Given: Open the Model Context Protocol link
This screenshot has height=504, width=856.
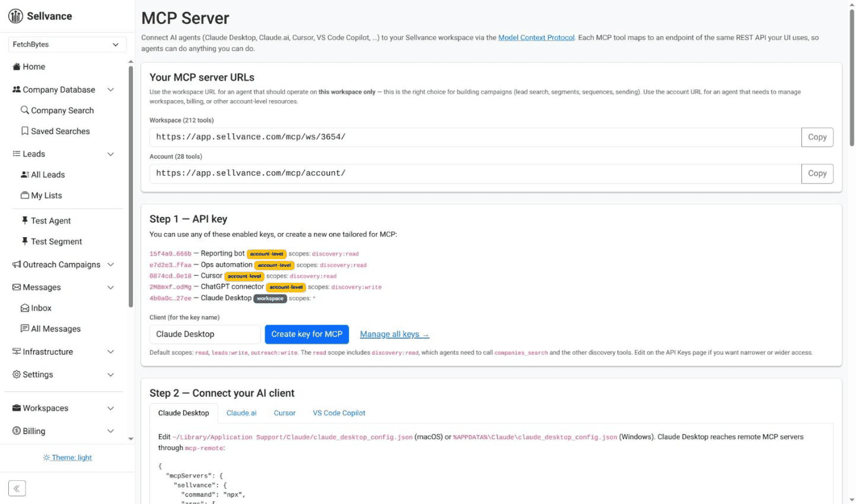Looking at the screenshot, I should tap(536, 37).
